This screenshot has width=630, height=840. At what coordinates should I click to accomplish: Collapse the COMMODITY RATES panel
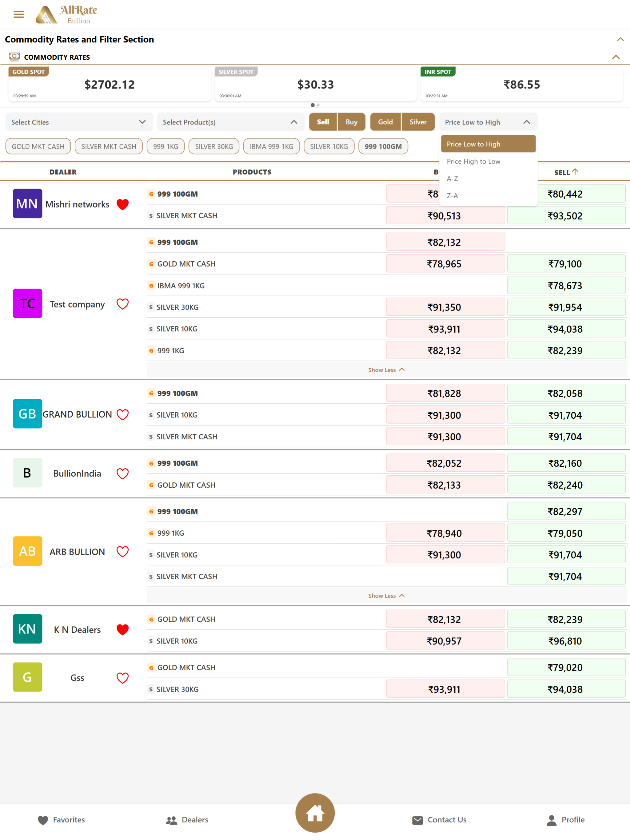[616, 57]
